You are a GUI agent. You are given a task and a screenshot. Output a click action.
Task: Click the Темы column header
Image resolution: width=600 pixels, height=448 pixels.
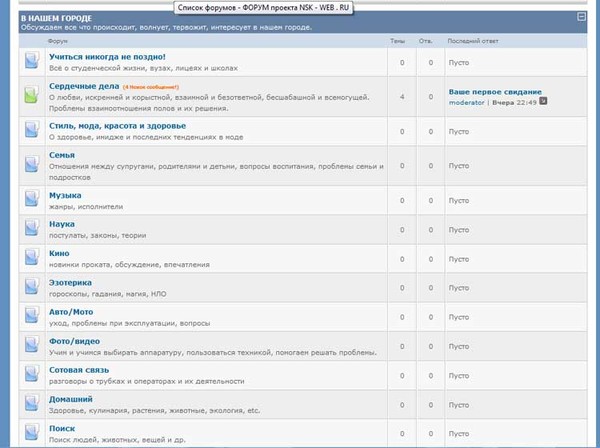coord(398,41)
